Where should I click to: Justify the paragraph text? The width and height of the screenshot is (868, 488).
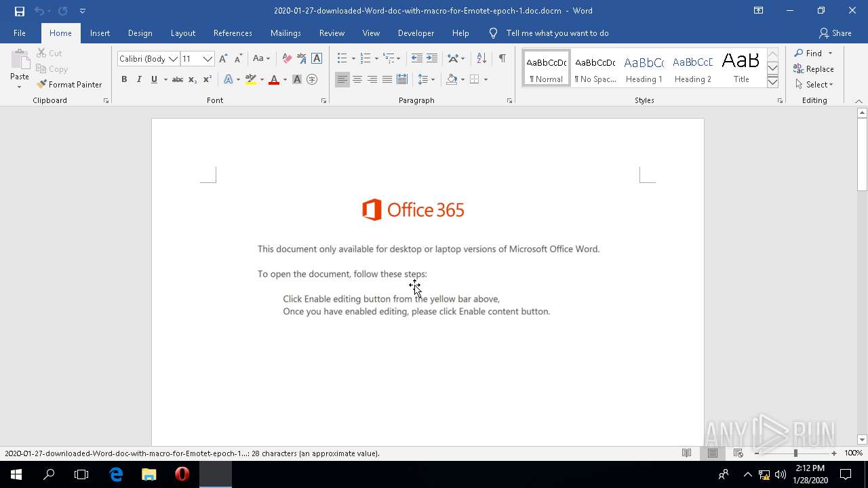pyautogui.click(x=387, y=79)
